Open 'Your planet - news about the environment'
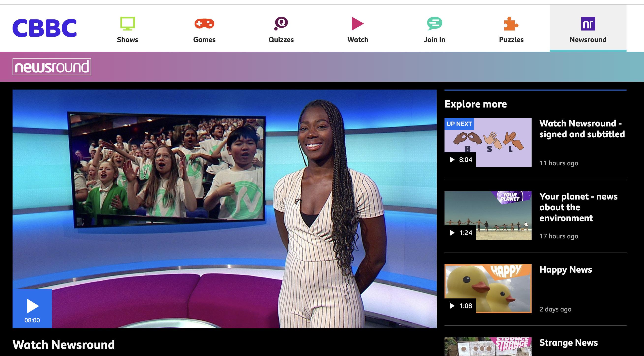 [x=578, y=207]
